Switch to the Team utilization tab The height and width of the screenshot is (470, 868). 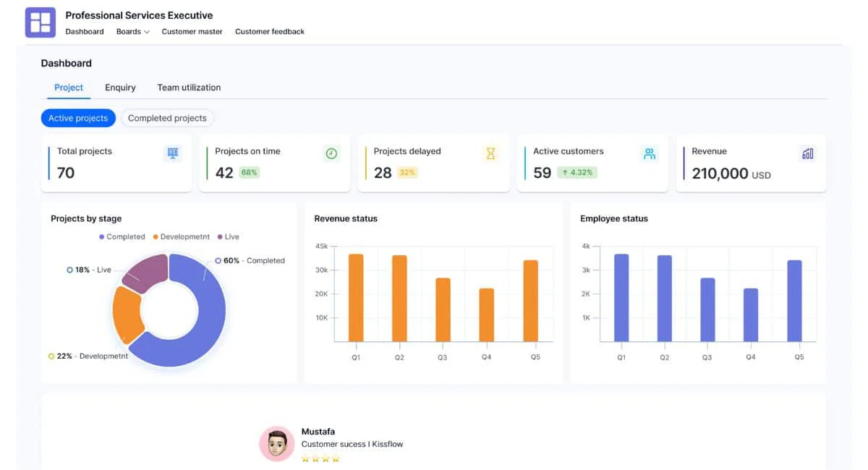click(x=190, y=87)
